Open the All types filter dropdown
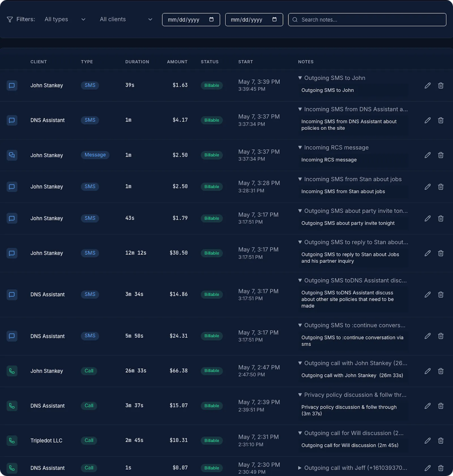 click(x=65, y=19)
